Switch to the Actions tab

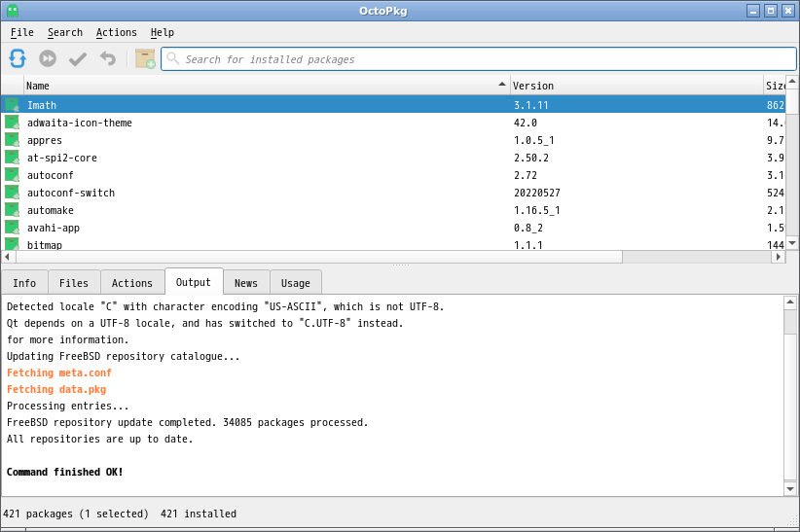(132, 283)
